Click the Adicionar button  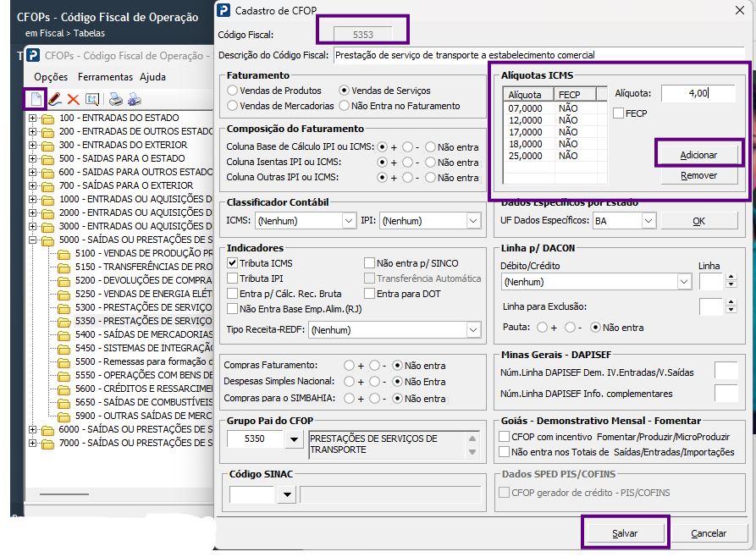(698, 155)
